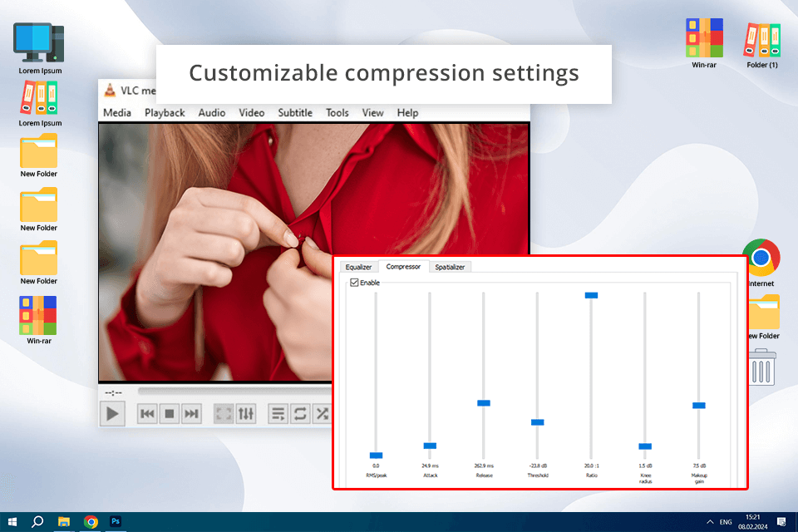Open Chrome from the taskbar
The width and height of the screenshot is (798, 532).
point(91,522)
